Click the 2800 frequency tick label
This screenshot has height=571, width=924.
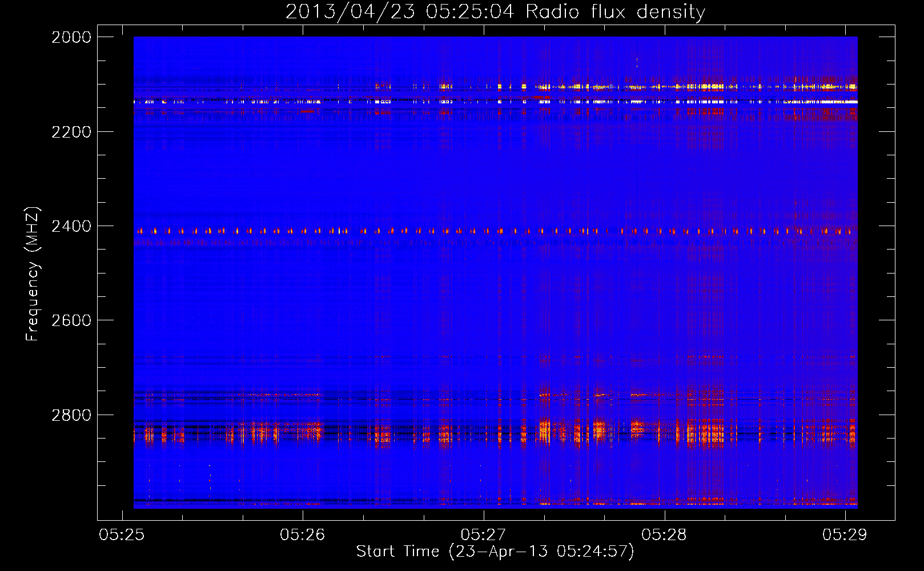(x=71, y=415)
